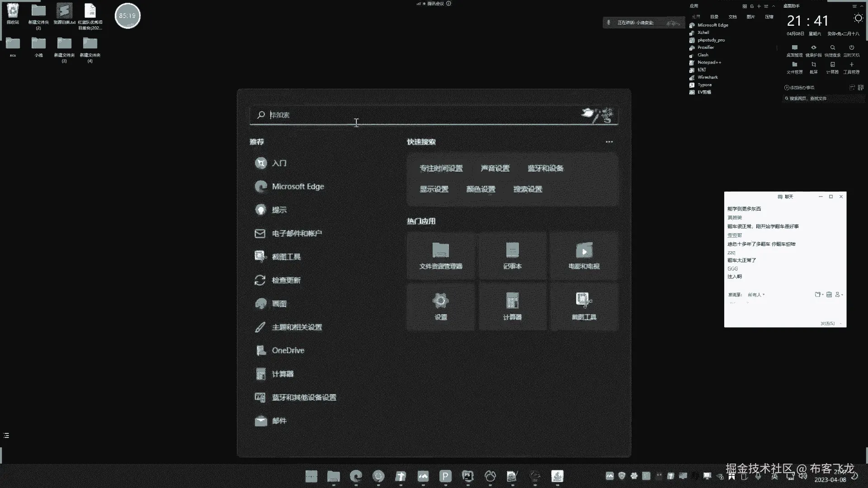The width and height of the screenshot is (868, 488).
Task: Click the 定时关机 power icon in the desktop assistant
Action: [851, 48]
